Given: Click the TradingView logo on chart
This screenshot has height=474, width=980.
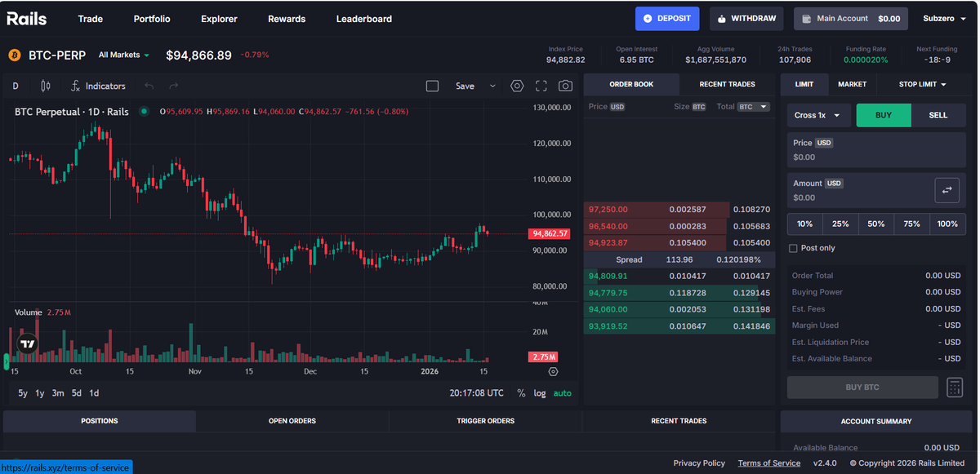Looking at the screenshot, I should point(28,343).
